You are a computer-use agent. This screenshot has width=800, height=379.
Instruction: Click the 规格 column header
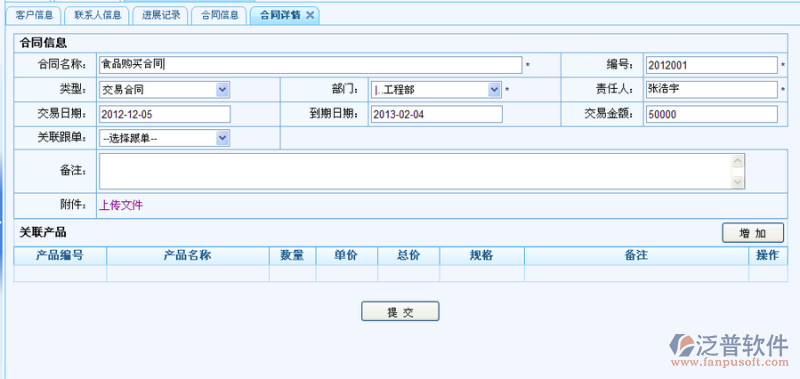[x=482, y=256]
